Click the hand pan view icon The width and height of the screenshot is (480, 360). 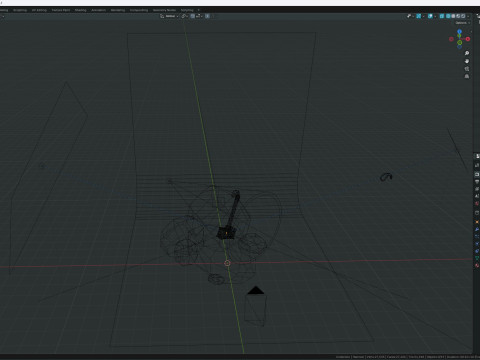[467, 61]
